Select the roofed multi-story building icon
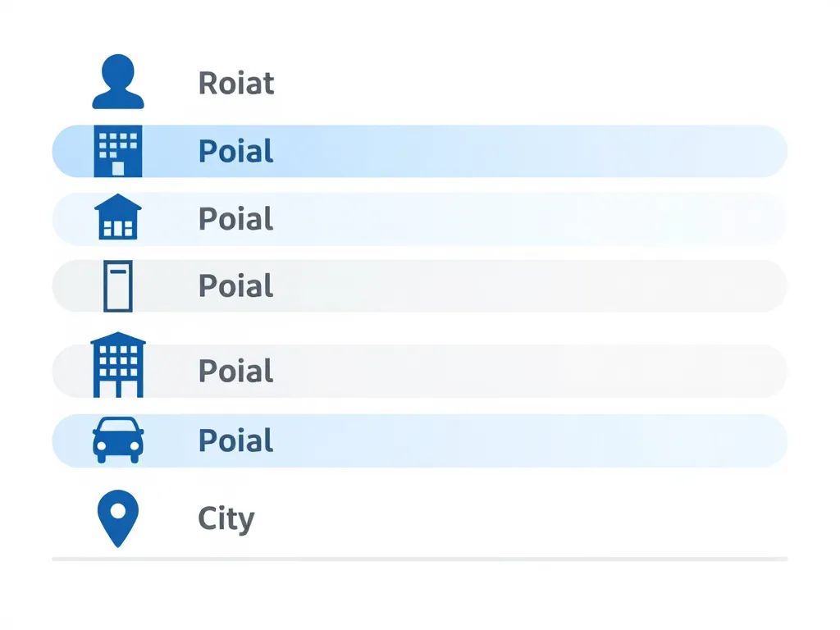 (118, 364)
